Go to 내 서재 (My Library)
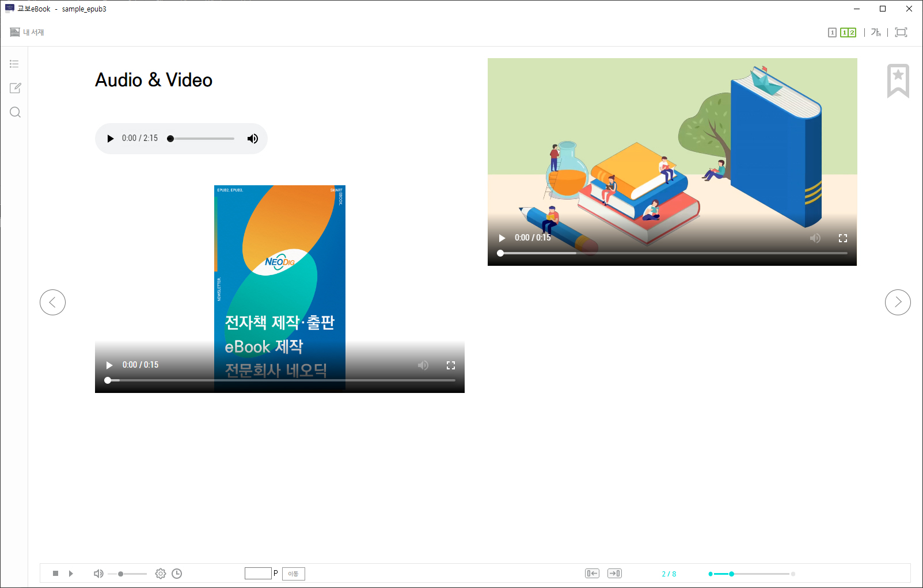923x588 pixels. click(27, 32)
